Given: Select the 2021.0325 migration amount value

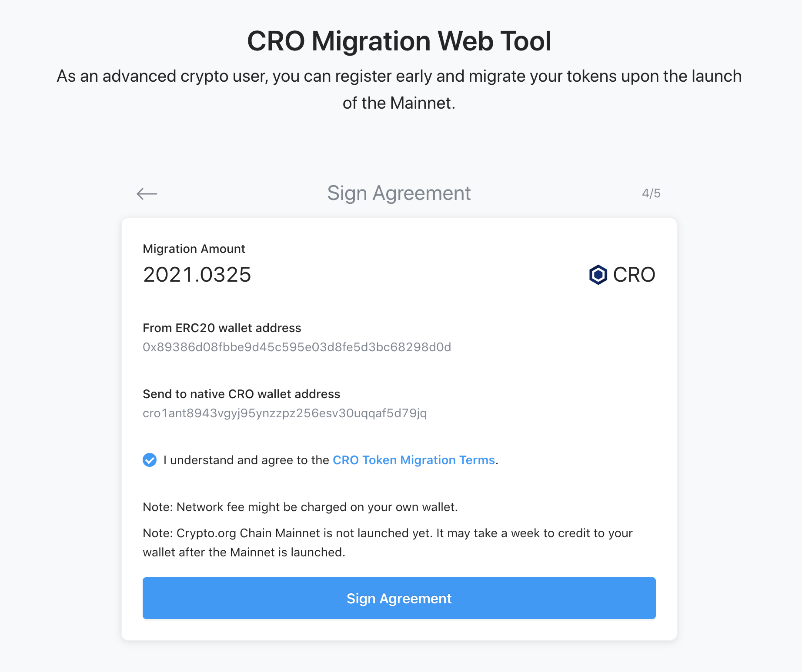Looking at the screenshot, I should click(x=197, y=275).
